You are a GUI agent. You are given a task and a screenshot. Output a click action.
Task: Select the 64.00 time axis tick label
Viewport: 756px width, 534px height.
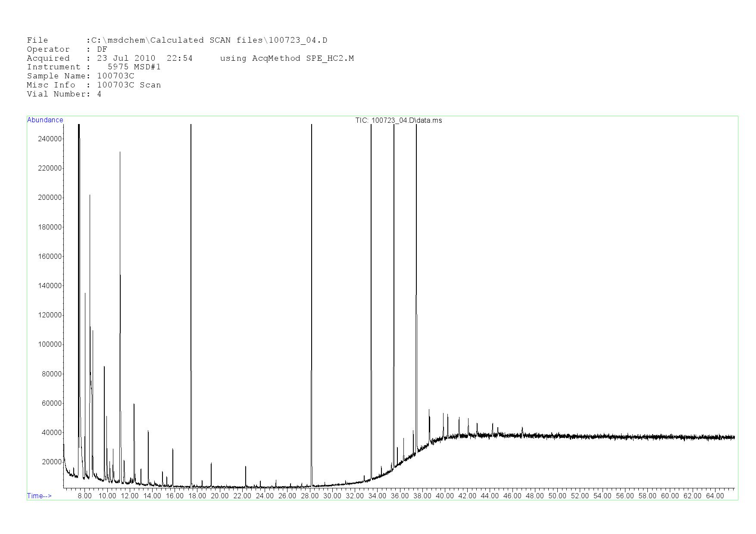[x=715, y=496]
